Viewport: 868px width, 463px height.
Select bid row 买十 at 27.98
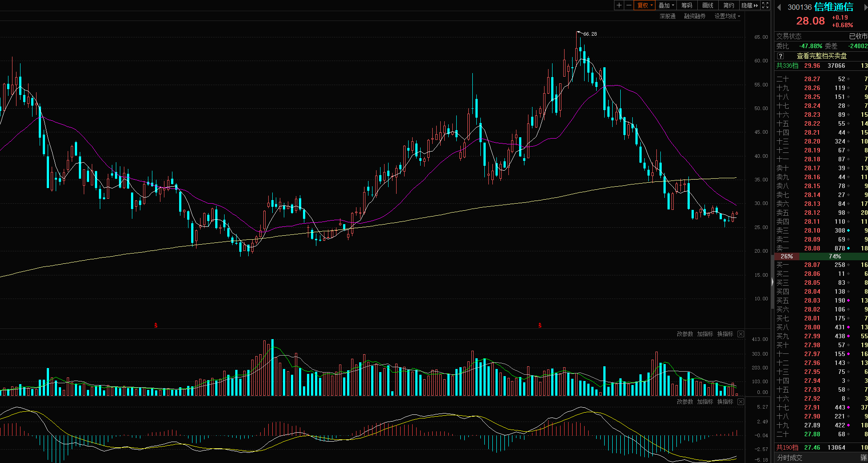point(821,345)
